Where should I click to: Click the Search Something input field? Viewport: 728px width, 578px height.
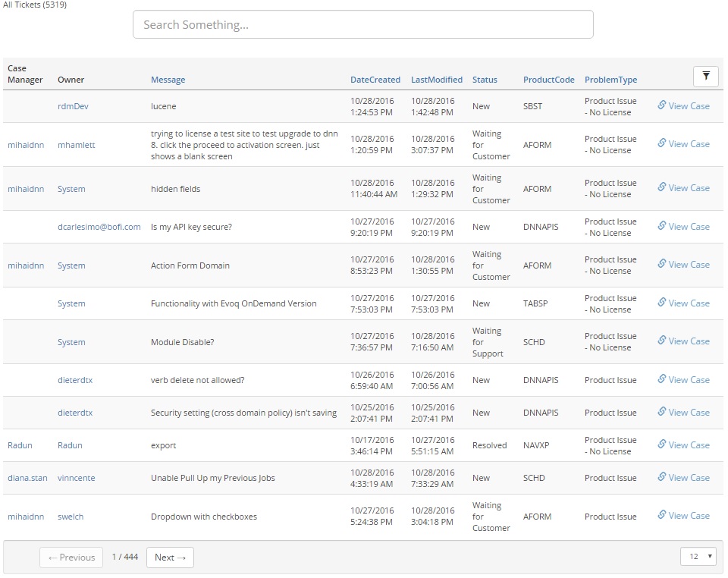click(362, 24)
